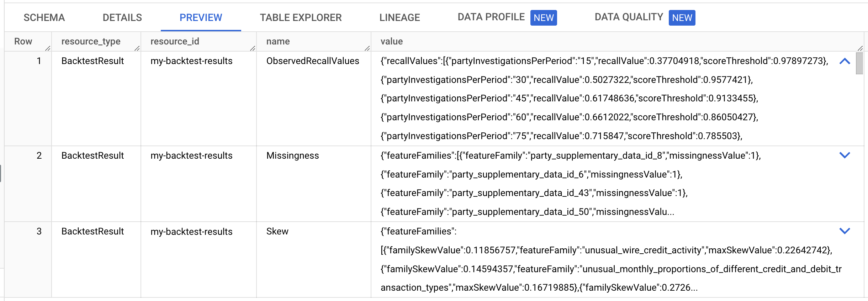868x301 pixels.
Task: Collapse the ObservedRecallValues row value
Action: 845,61
